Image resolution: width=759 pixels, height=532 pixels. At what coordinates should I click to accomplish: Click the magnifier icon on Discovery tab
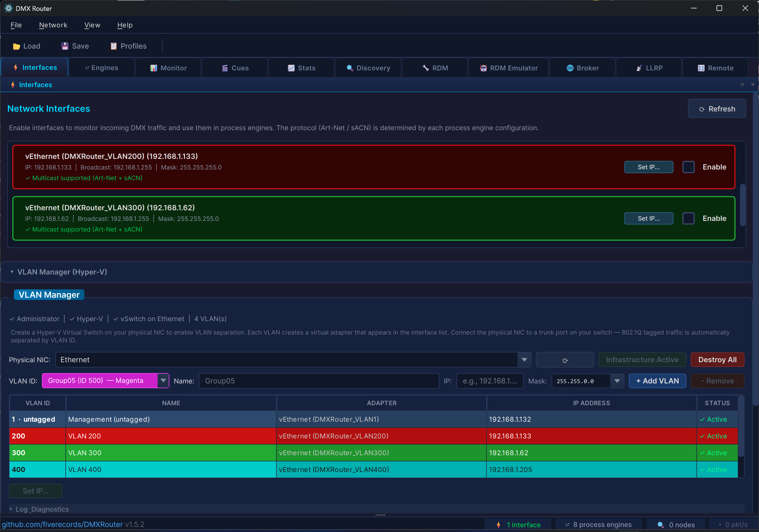point(350,68)
